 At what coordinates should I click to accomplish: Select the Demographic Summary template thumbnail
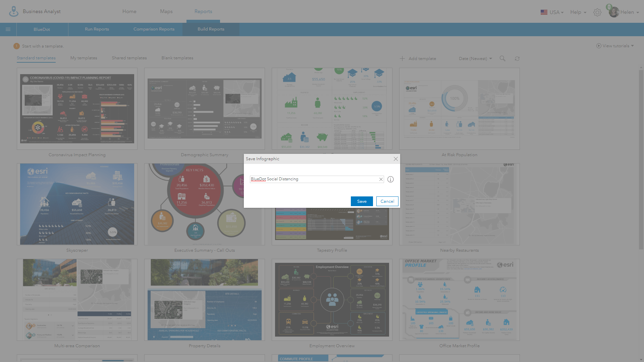pos(205,109)
